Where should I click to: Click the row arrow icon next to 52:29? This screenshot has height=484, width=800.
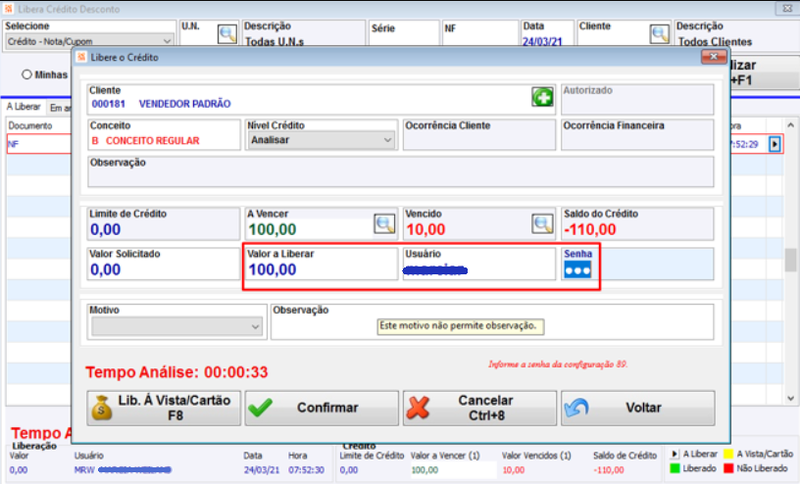(774, 144)
